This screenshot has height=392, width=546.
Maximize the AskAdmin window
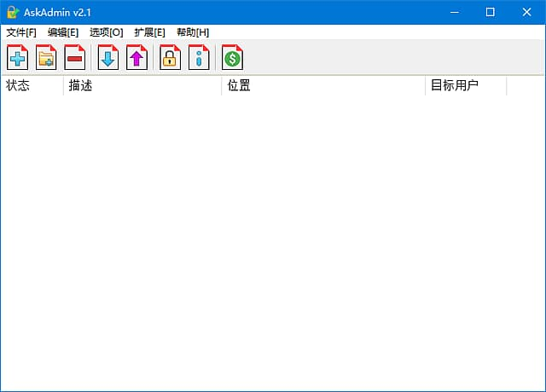pyautogui.click(x=490, y=12)
